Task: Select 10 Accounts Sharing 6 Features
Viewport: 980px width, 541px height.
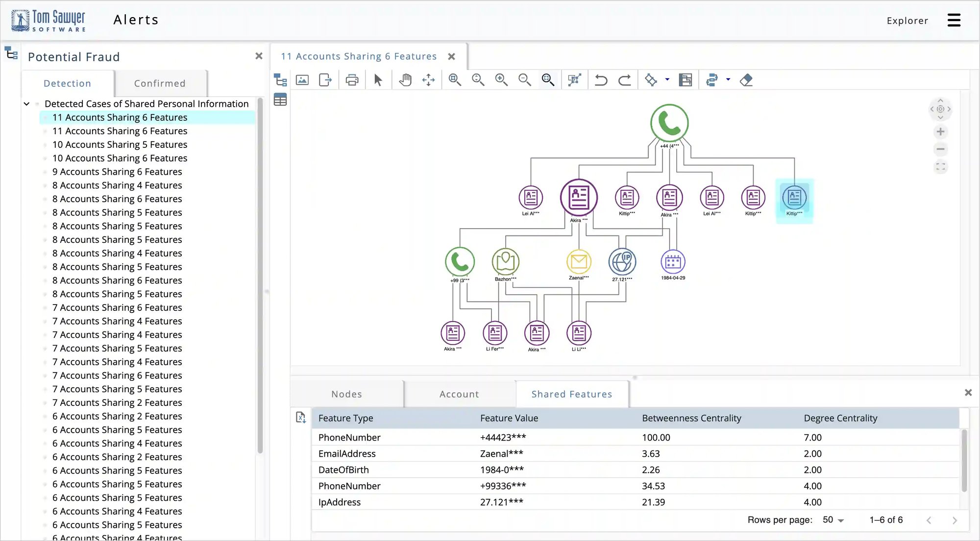Action: coord(120,158)
